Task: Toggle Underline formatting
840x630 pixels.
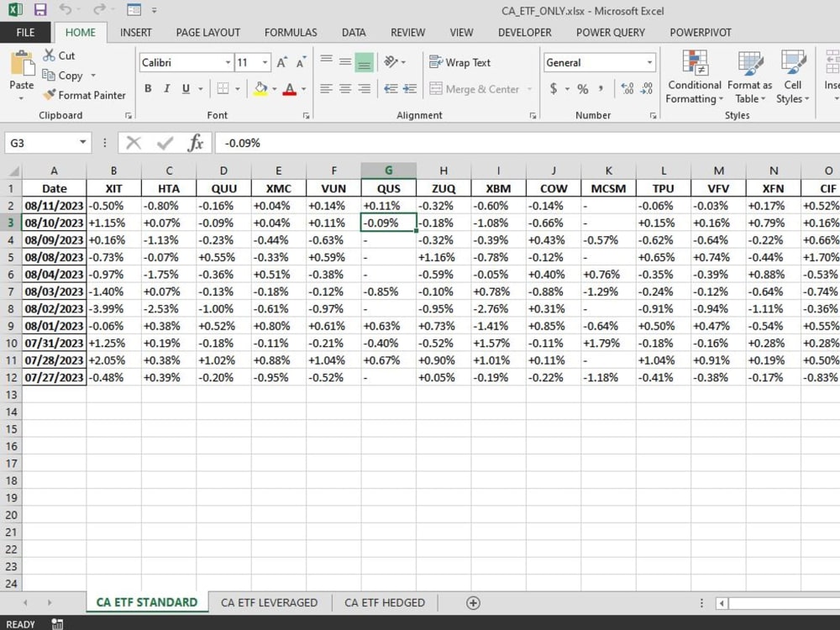Action: point(186,88)
